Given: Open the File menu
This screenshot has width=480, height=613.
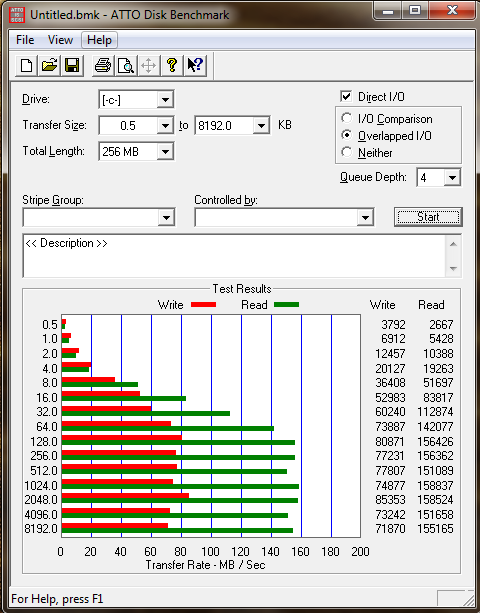Looking at the screenshot, I should point(25,40).
